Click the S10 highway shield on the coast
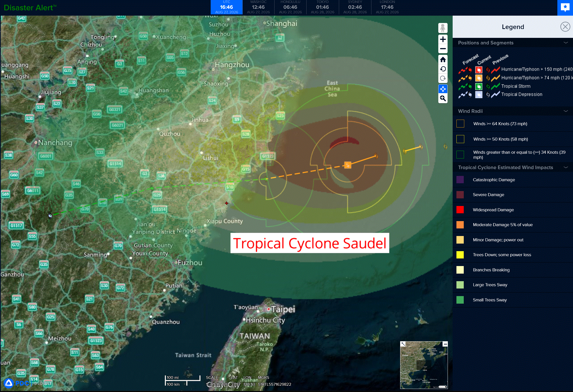Viewport: 573px width, 392px height. [230, 187]
